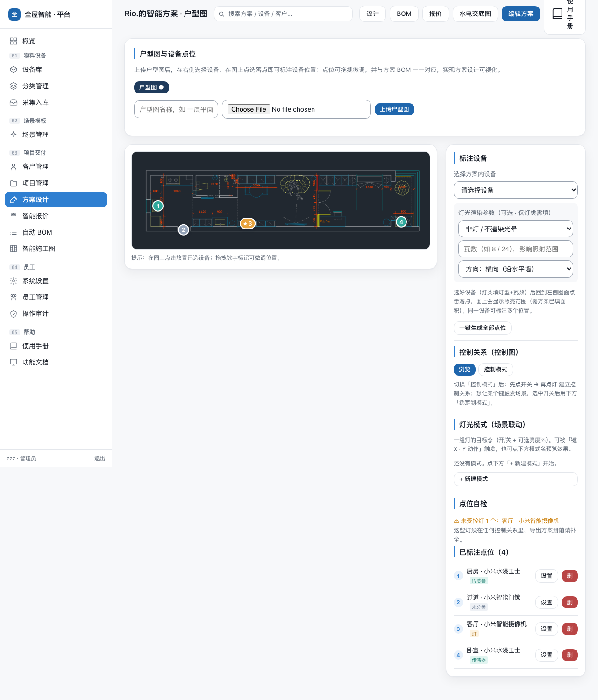
Task: Click the 全屋智能 platform logo icon
Action: (x=14, y=14)
